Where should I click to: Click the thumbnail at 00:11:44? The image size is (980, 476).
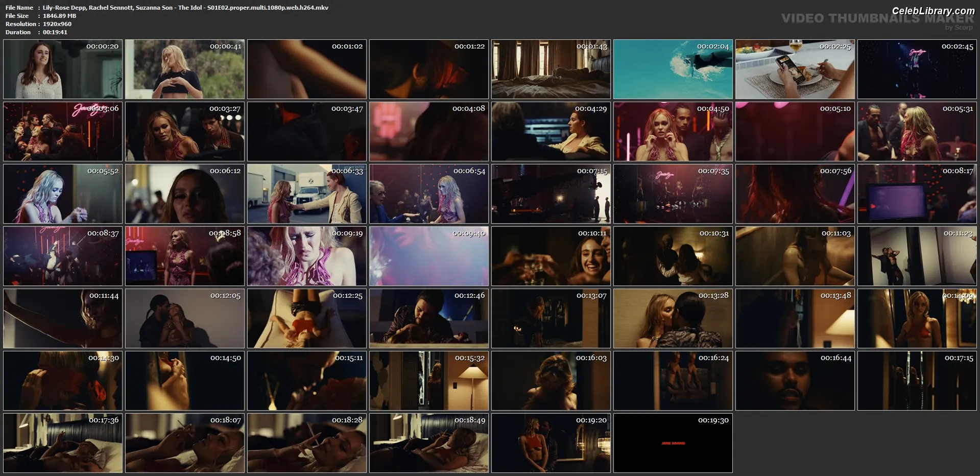(63, 318)
